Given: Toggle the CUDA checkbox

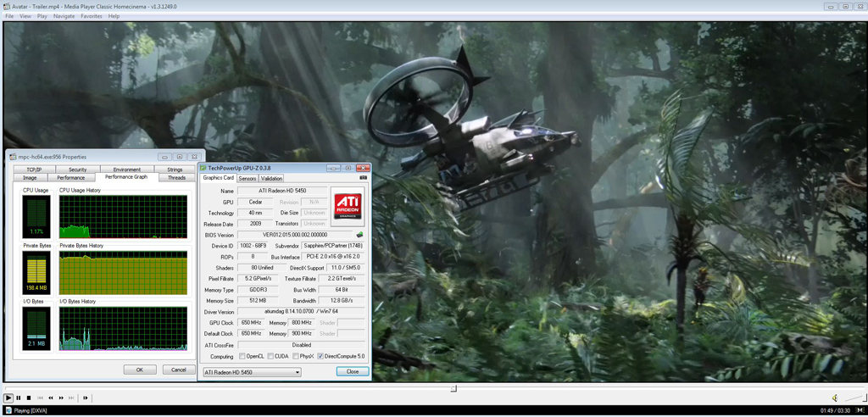Looking at the screenshot, I should [x=270, y=356].
